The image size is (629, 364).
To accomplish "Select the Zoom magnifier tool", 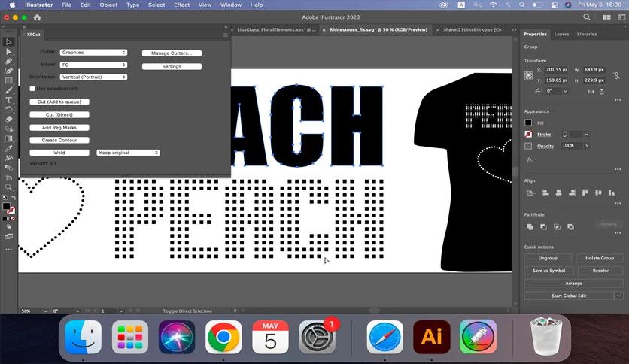I will coord(8,187).
